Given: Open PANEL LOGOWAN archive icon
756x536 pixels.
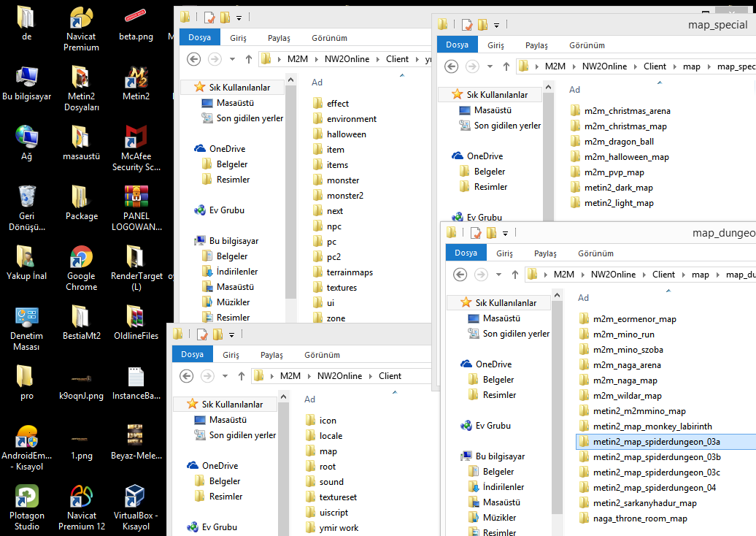Looking at the screenshot, I should [136, 208].
